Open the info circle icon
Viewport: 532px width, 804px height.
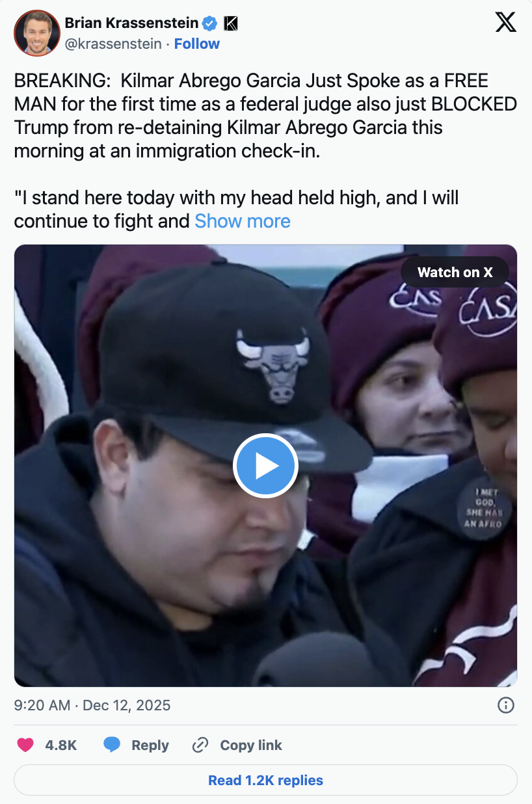[506, 705]
